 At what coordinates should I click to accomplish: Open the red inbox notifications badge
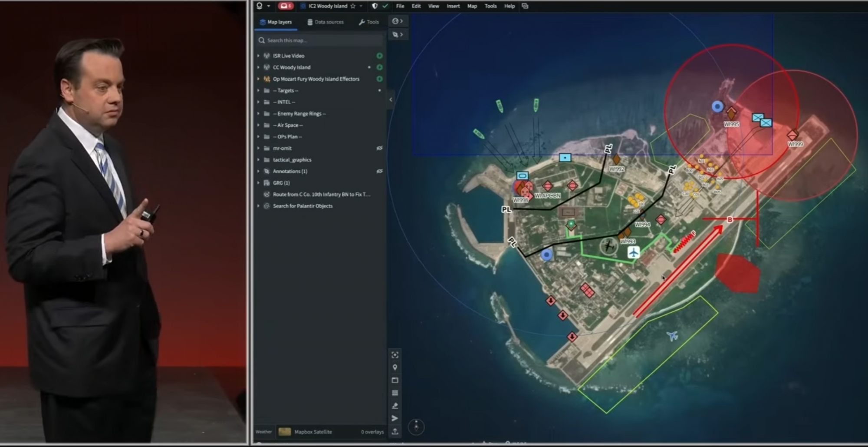286,6
